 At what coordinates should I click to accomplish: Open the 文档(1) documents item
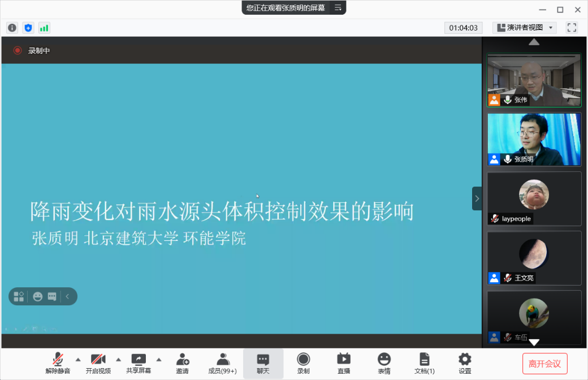pyautogui.click(x=425, y=362)
